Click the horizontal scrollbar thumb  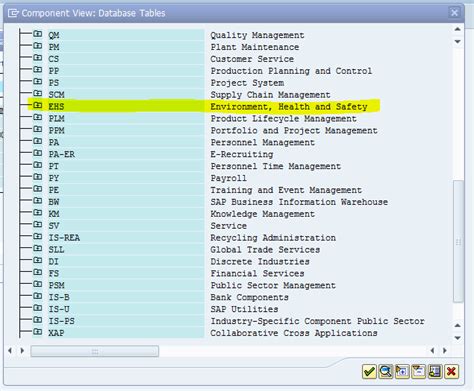click(95, 351)
